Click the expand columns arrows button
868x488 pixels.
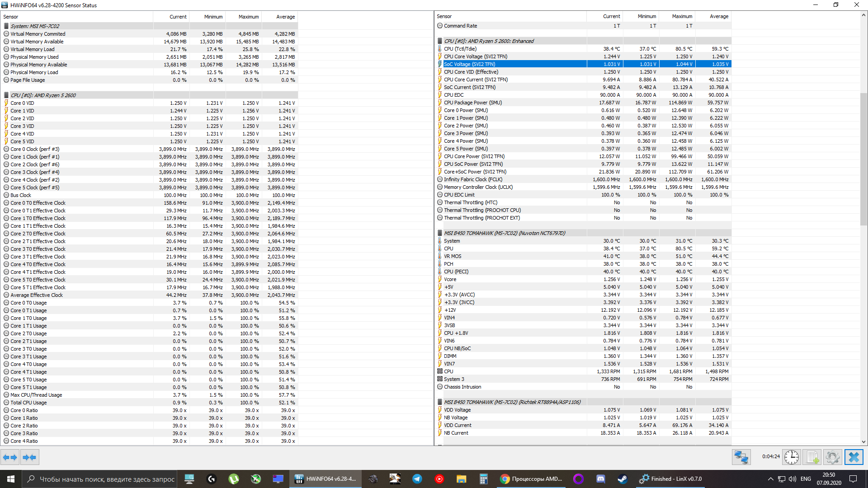(10, 457)
